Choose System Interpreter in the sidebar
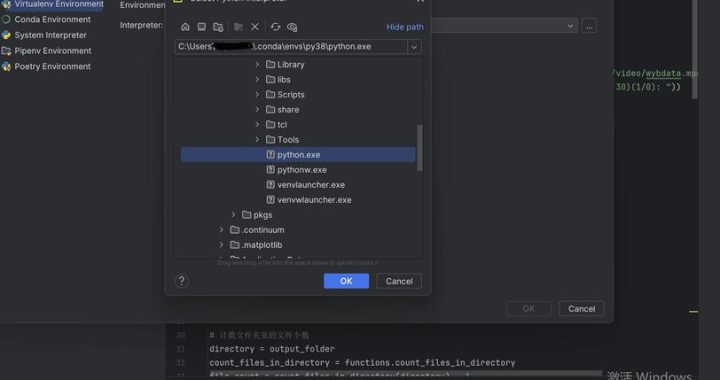 tap(52, 35)
